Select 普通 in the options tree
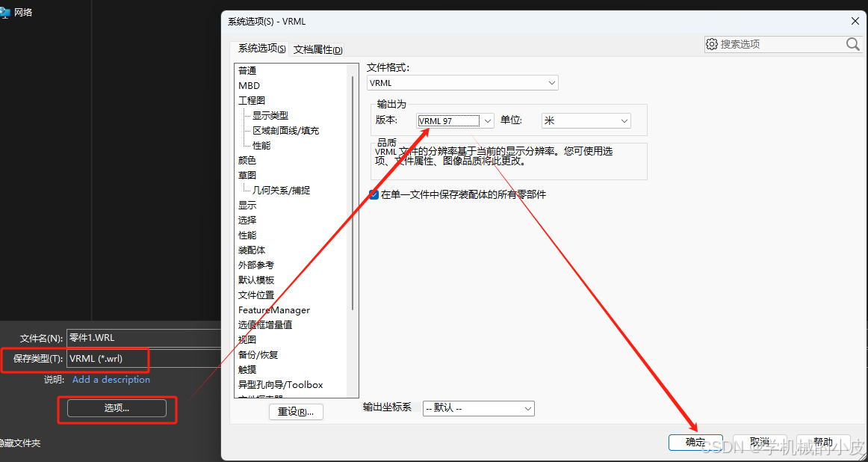 (x=247, y=71)
